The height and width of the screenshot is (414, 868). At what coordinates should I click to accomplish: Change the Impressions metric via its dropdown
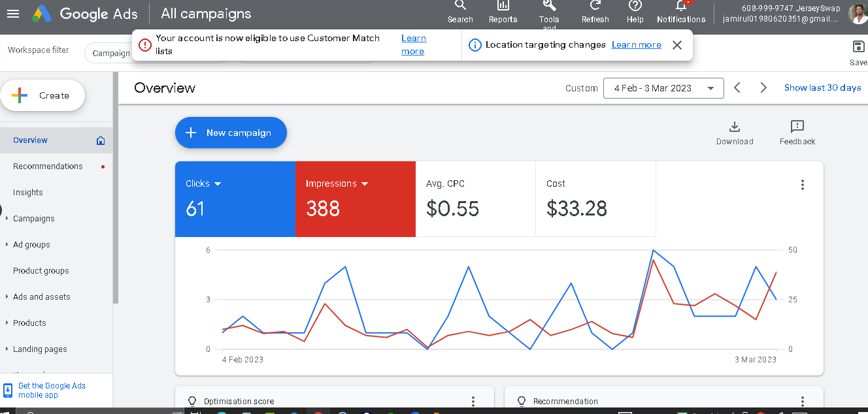(364, 183)
